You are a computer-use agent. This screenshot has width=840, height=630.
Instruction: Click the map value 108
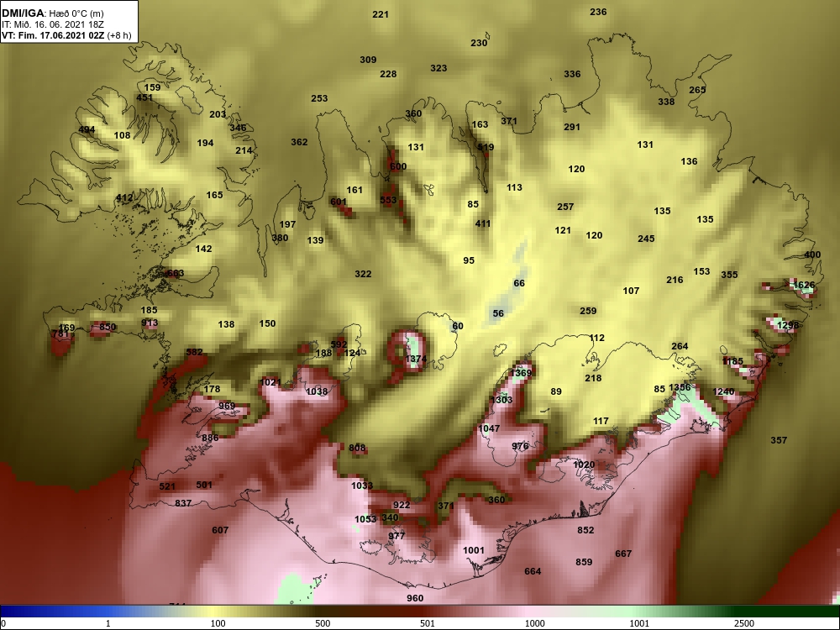click(122, 135)
